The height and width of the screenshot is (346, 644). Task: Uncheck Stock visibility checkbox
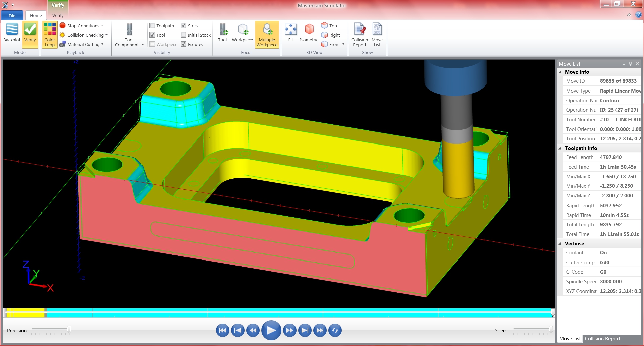(x=183, y=25)
